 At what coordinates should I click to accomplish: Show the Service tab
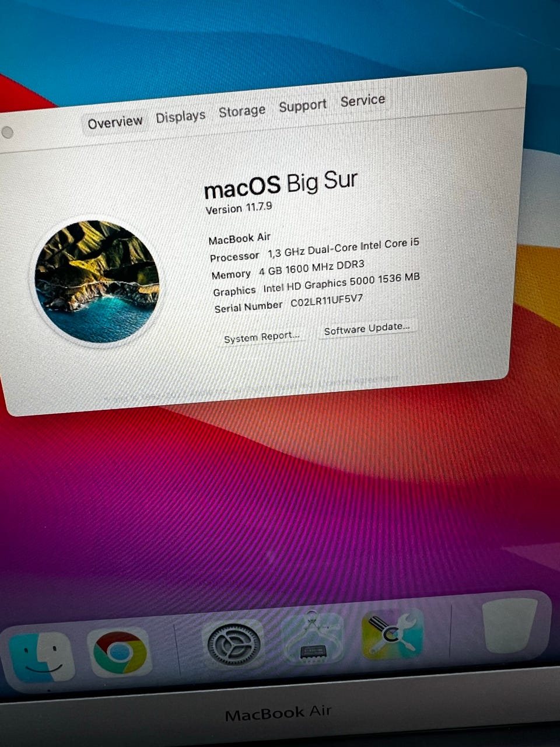point(362,100)
